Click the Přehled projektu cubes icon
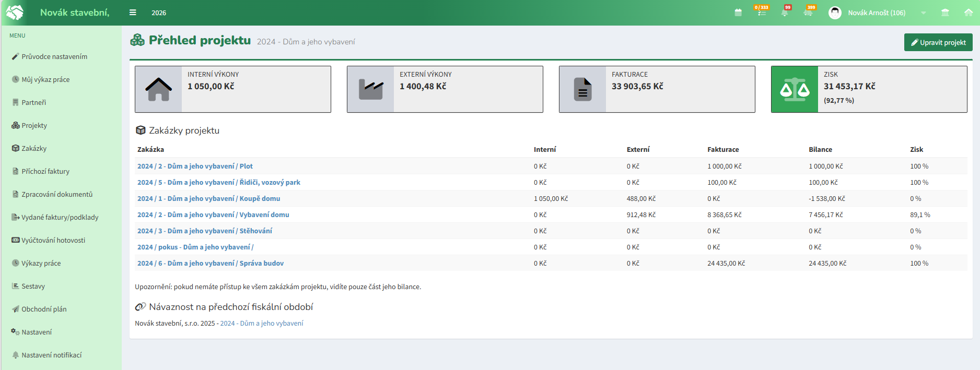 [x=137, y=40]
